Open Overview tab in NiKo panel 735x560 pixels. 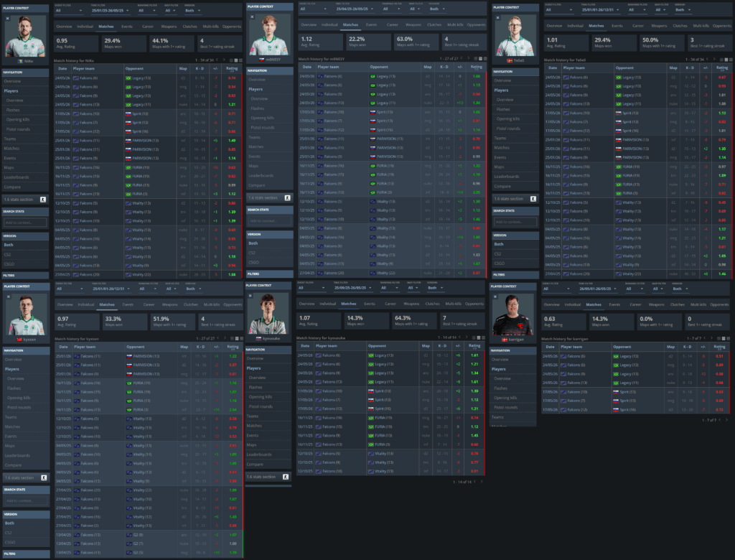point(64,27)
